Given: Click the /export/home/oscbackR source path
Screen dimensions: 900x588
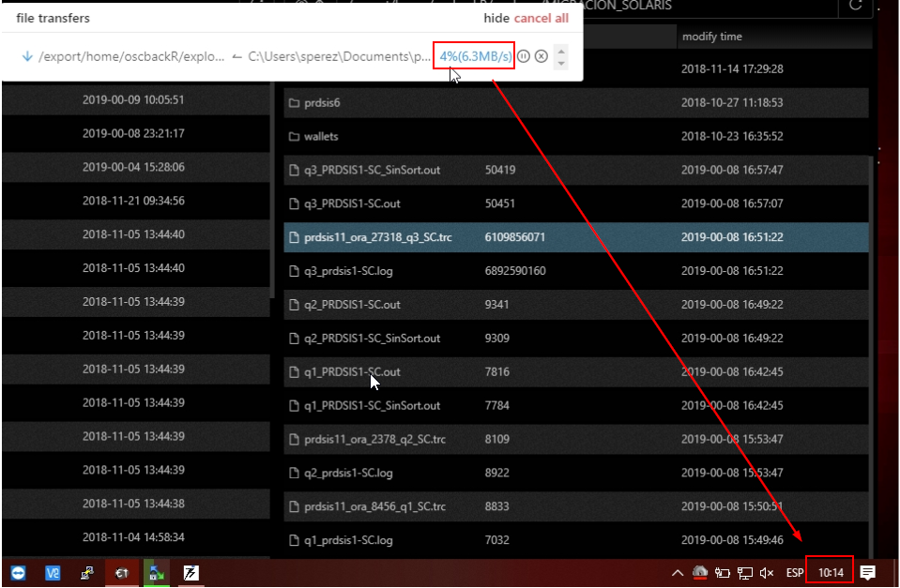Looking at the screenshot, I should tap(131, 56).
